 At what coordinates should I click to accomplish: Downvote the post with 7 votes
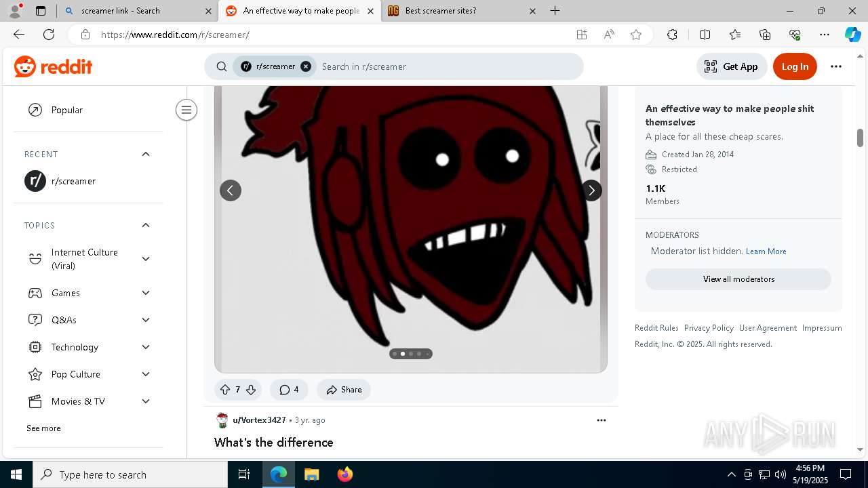point(251,390)
